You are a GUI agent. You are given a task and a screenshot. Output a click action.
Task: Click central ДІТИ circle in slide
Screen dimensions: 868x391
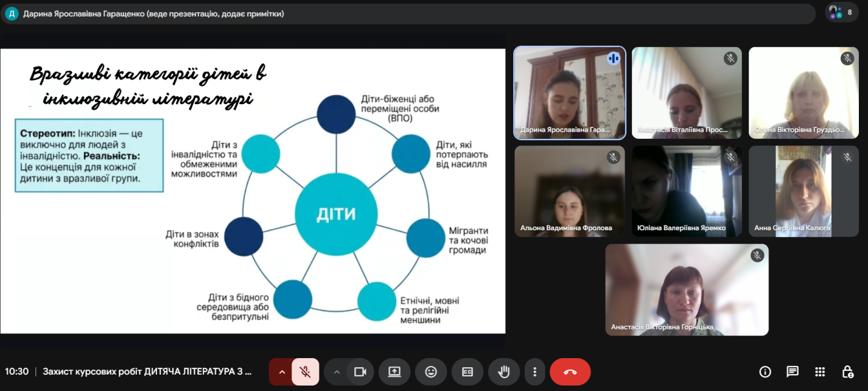pyautogui.click(x=335, y=214)
